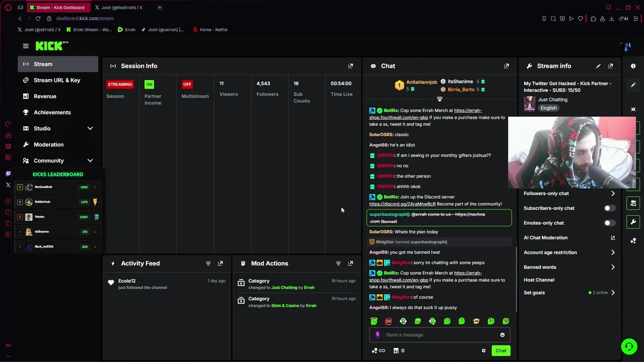Expand the Set goals row
The height and width of the screenshot is (362, 644).
[x=569, y=293]
